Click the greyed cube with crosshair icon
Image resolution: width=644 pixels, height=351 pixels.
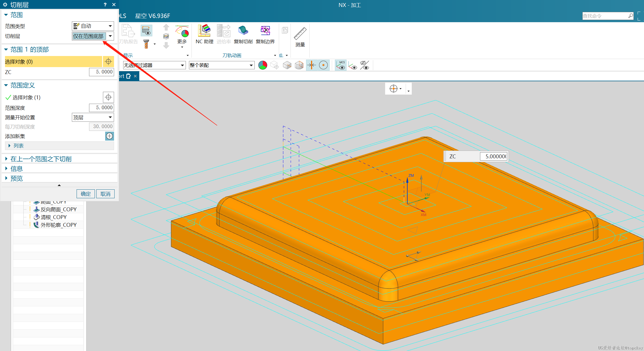pyautogui.click(x=274, y=65)
